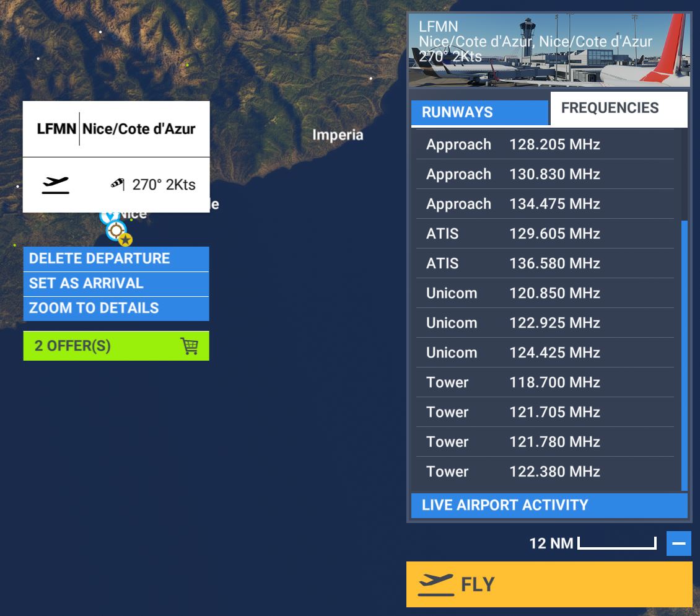Select the FREQUENCIES tab
The image size is (700, 616).
click(619, 108)
